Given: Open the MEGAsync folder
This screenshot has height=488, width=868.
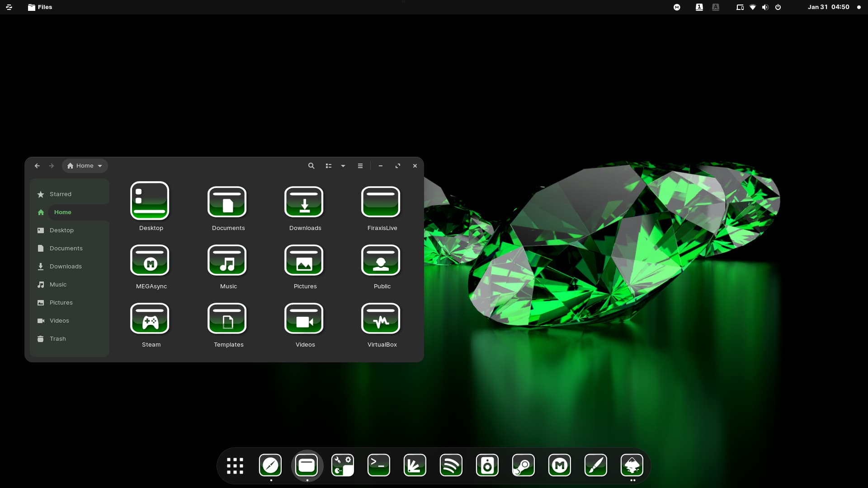Looking at the screenshot, I should pyautogui.click(x=150, y=260).
